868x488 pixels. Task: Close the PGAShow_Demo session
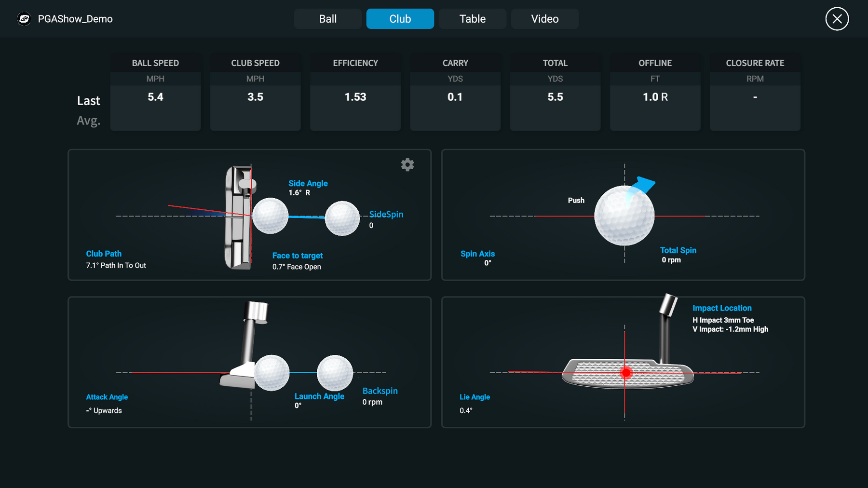coord(837,19)
